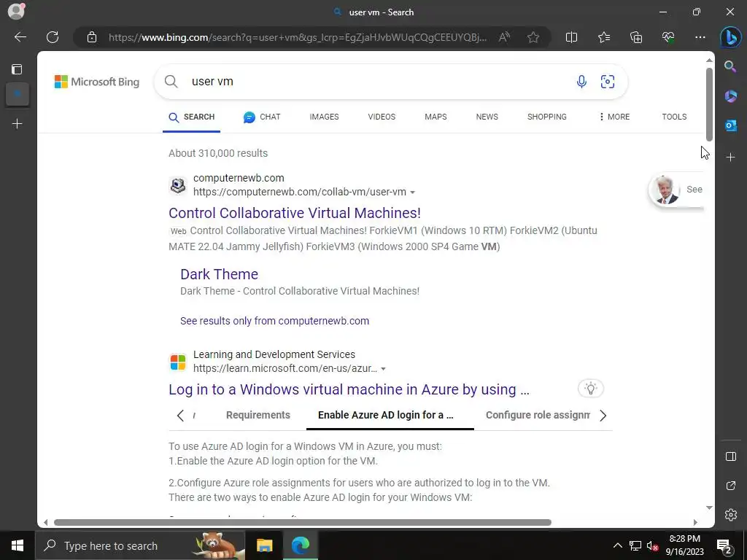The width and height of the screenshot is (747, 560).
Task: Click the address bar URL
Action: (x=298, y=37)
